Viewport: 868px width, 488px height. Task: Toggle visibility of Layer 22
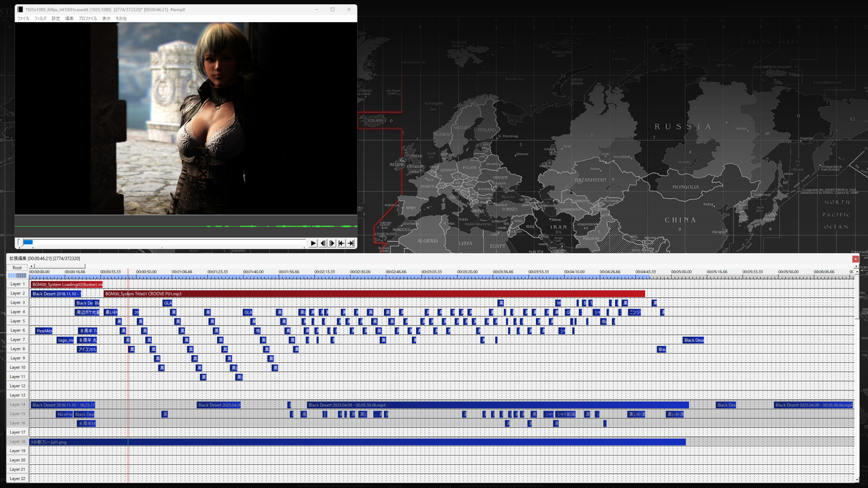pyautogui.click(x=17, y=478)
